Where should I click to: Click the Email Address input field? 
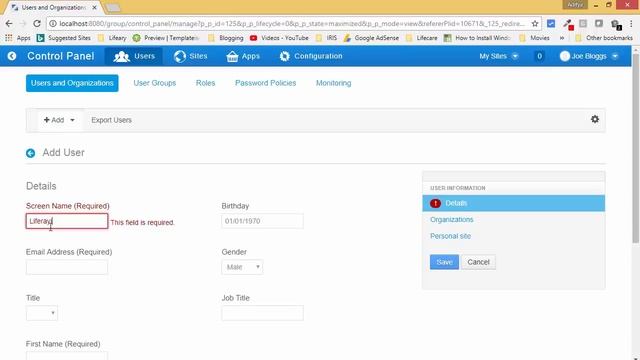tap(67, 267)
